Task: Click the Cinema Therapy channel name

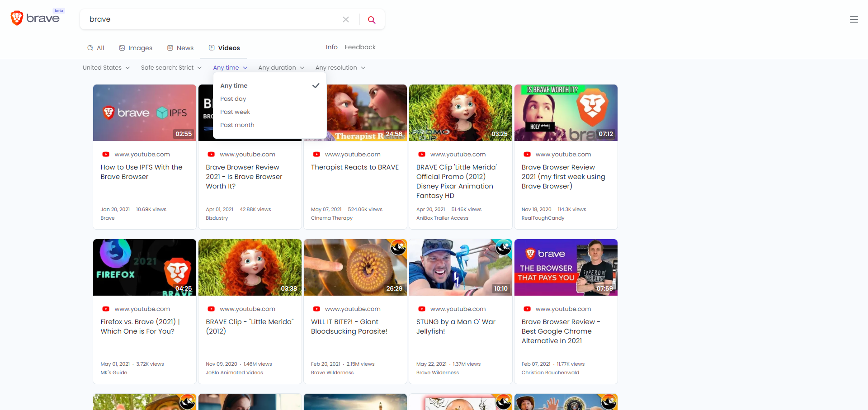Action: point(332,218)
